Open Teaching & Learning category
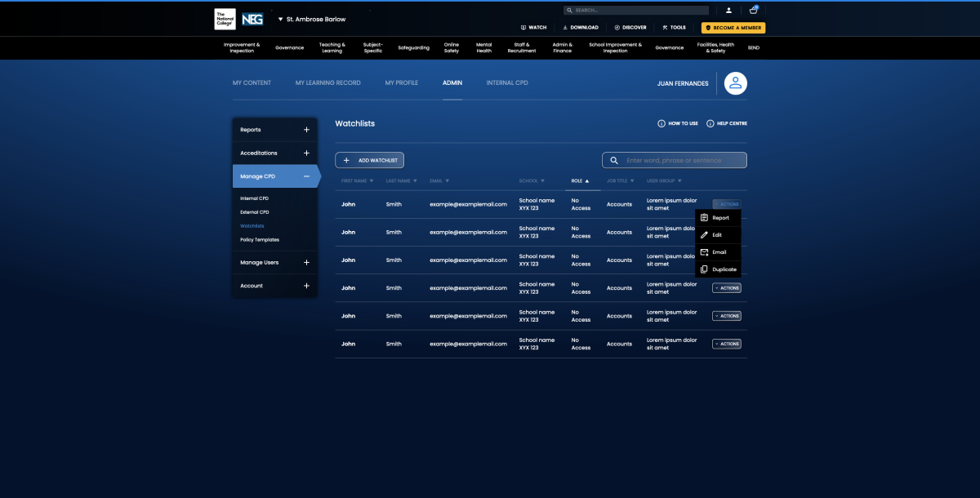Image resolution: width=980 pixels, height=498 pixels. click(x=332, y=47)
